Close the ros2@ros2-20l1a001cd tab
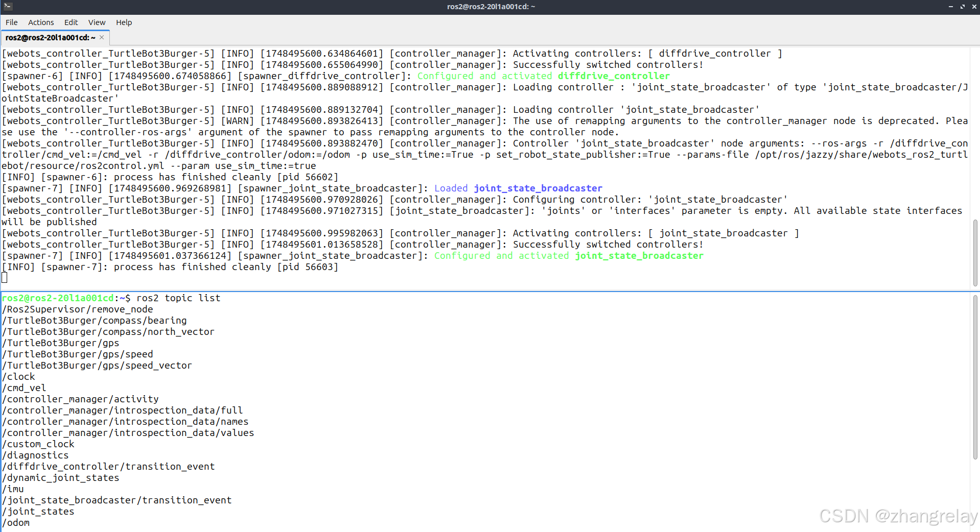Image resolution: width=980 pixels, height=532 pixels. coord(102,37)
